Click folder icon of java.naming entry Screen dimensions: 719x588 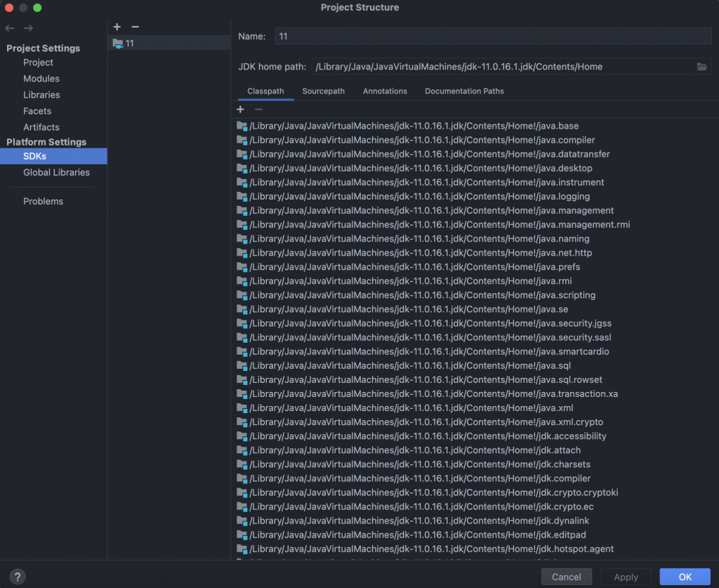coord(242,239)
